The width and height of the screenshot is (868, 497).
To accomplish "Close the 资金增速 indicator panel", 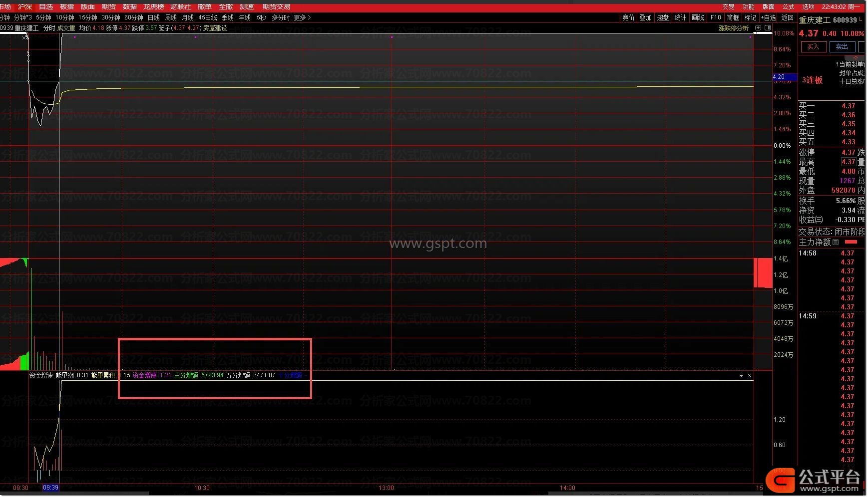I will pos(750,376).
